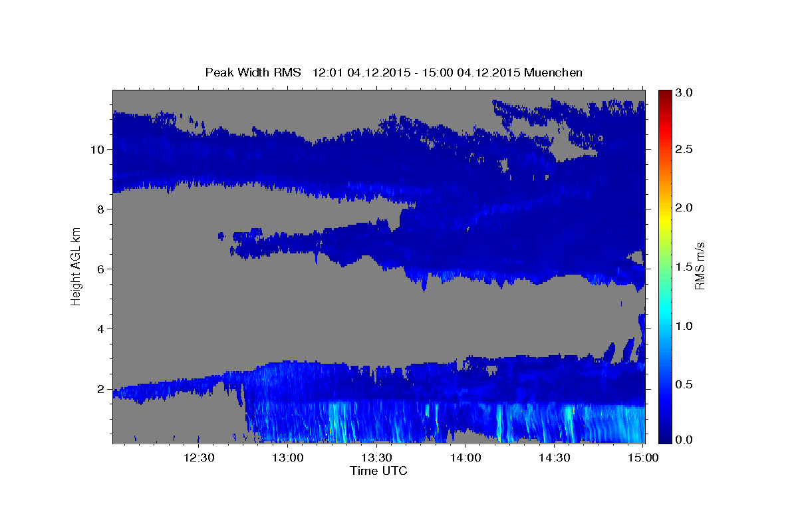Viewport: 798px width, 532px height.
Task: Click the colorbar value 0.0
Action: pos(685,440)
